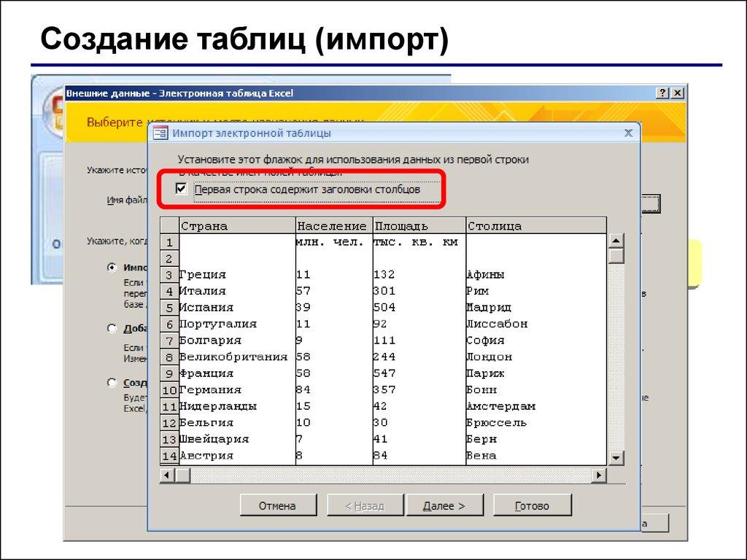Viewport: 747px width, 560px height.
Task: Click the cell 'Австрия'
Action: tap(237, 456)
